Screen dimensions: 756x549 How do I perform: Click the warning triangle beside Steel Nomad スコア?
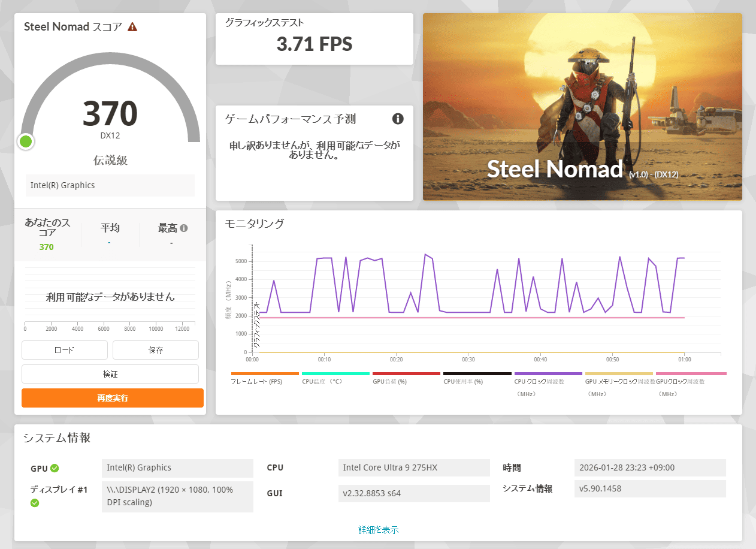click(x=132, y=27)
